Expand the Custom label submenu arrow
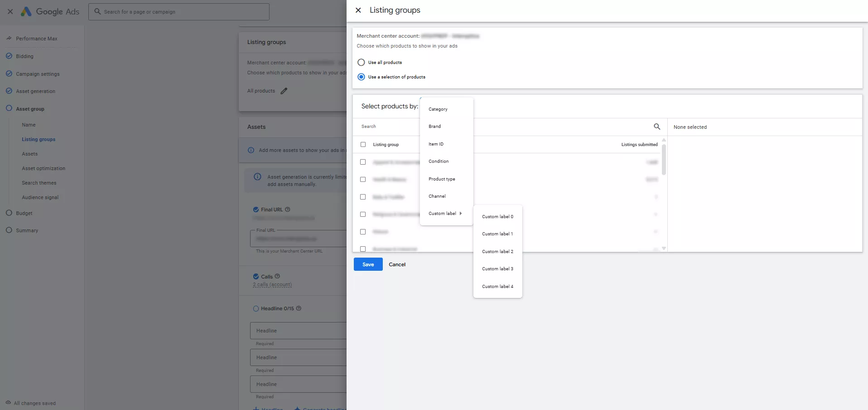This screenshot has width=868, height=410. point(461,214)
